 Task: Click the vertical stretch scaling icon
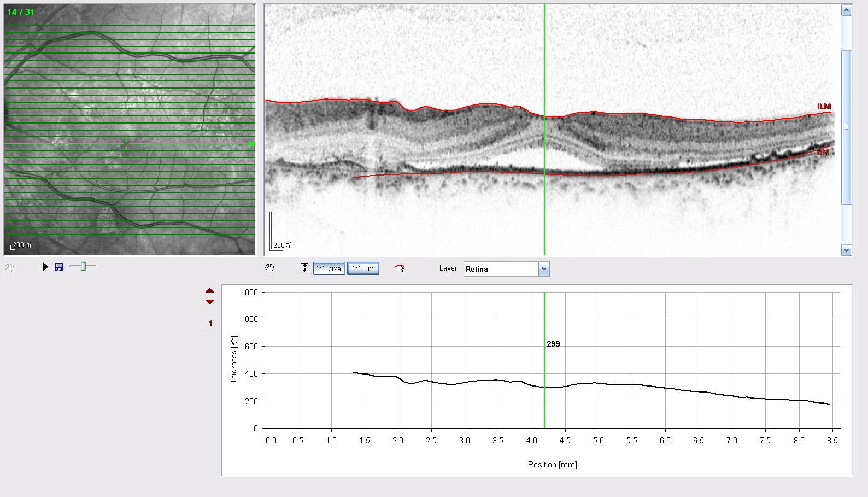pyautogui.click(x=304, y=268)
